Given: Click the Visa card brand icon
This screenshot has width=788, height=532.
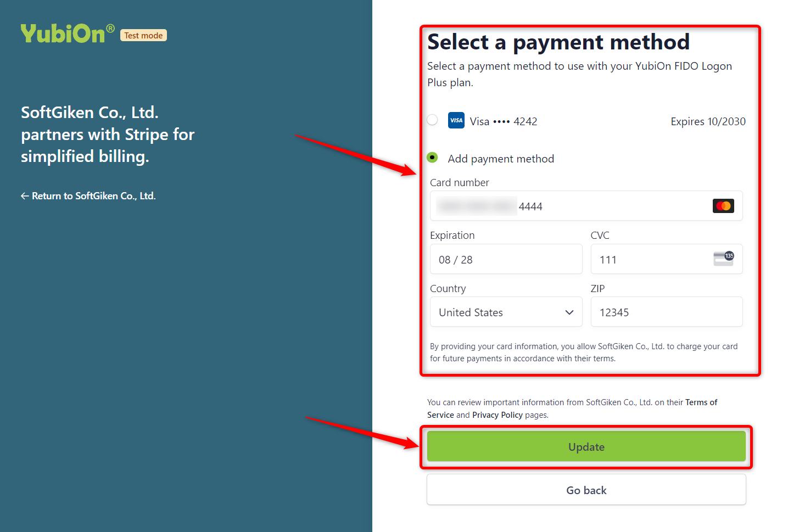Looking at the screenshot, I should (456, 121).
